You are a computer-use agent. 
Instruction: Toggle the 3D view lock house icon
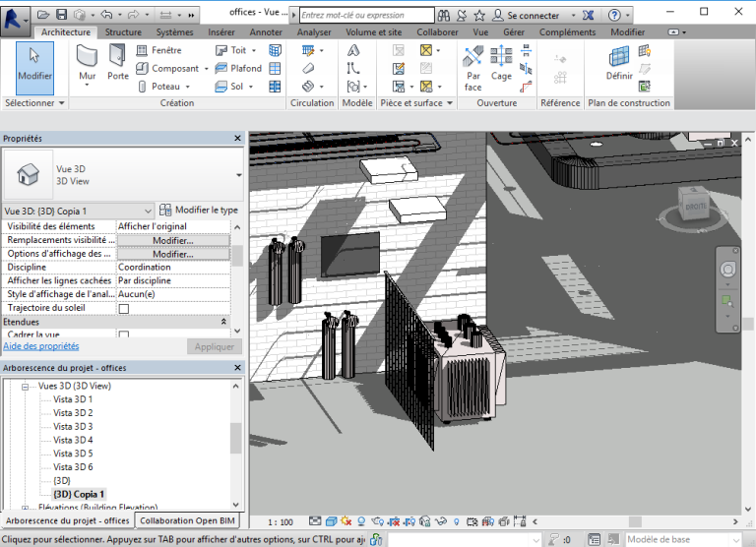coord(425,521)
